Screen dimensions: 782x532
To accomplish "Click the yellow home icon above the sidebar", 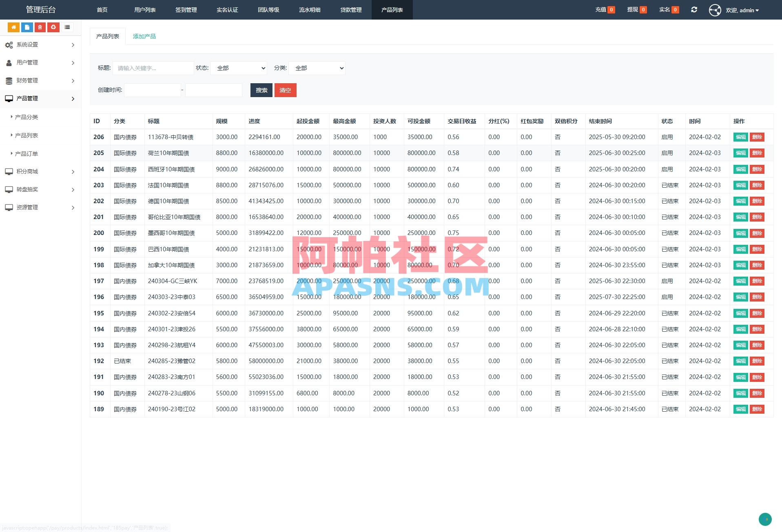I will 13,27.
